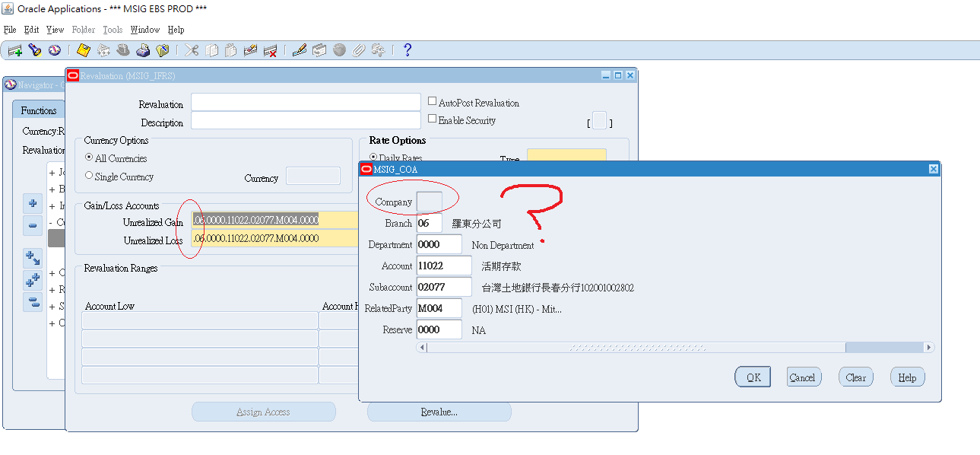This screenshot has width=980, height=455.
Task: Enable the AutoPost Revaluation checkbox
Action: click(433, 102)
